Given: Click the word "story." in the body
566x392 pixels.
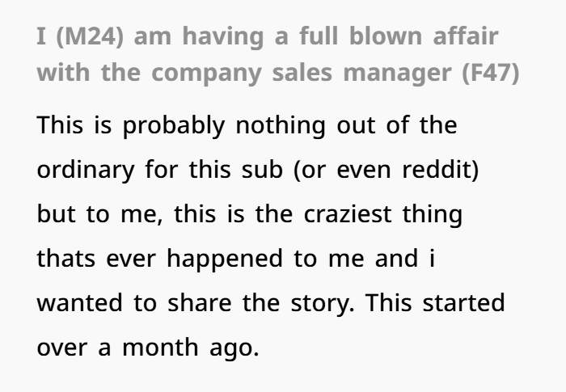Looking at the screenshot, I should coord(323,304).
